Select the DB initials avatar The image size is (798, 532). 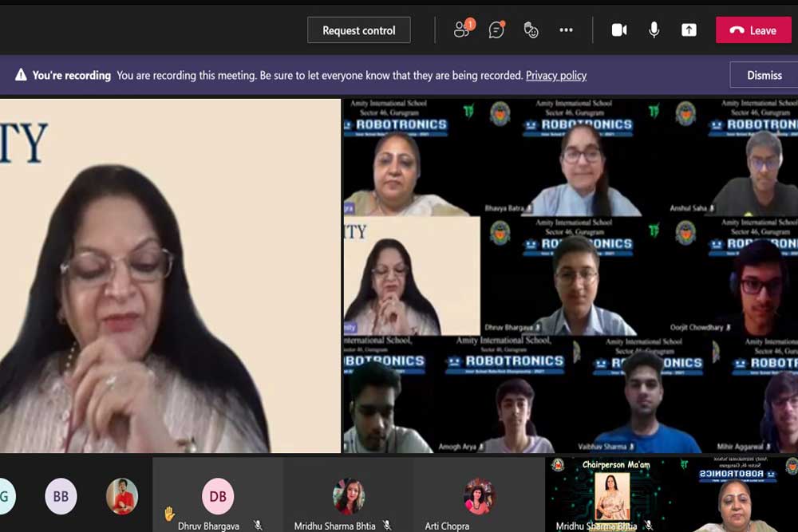point(218,496)
